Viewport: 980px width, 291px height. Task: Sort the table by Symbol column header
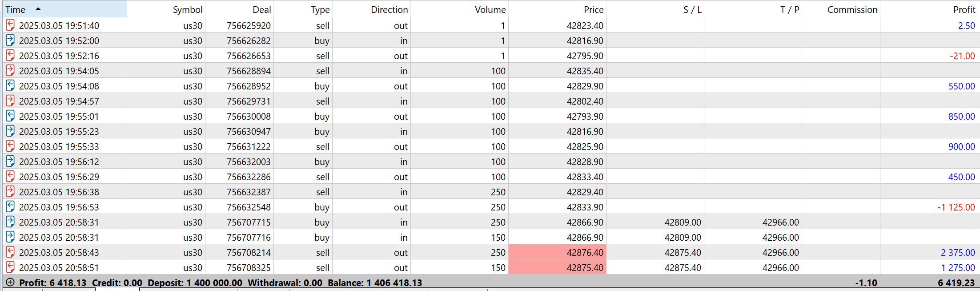tap(187, 10)
